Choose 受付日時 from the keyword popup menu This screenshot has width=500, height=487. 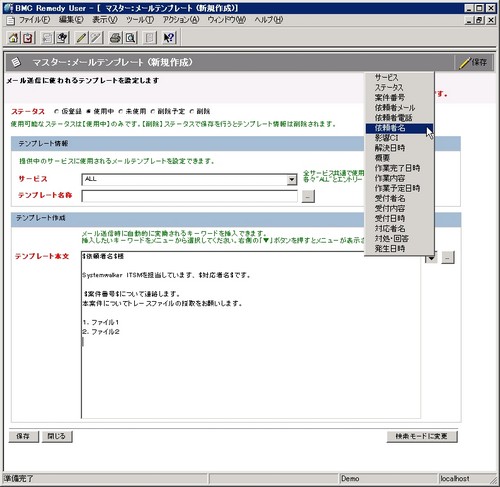coord(399,218)
